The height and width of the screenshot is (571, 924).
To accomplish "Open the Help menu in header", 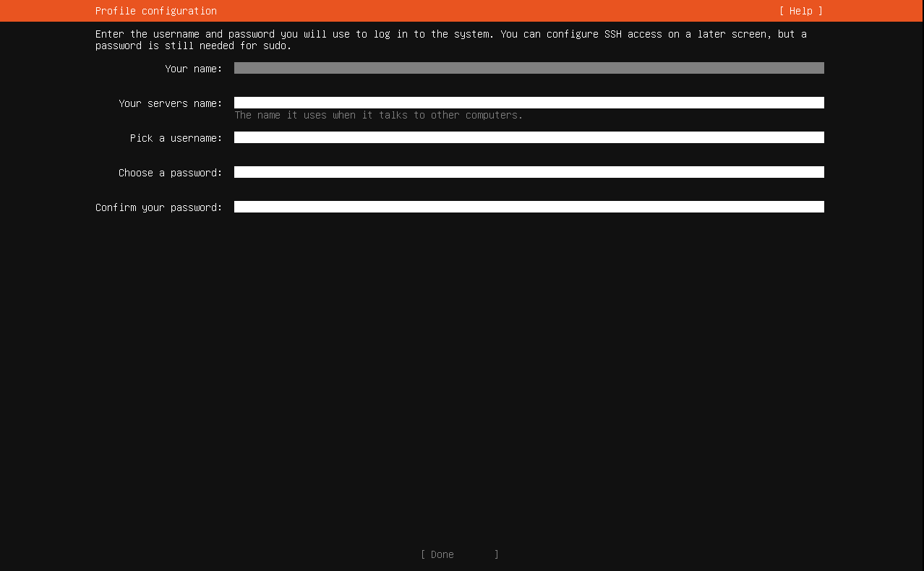I will pos(801,11).
